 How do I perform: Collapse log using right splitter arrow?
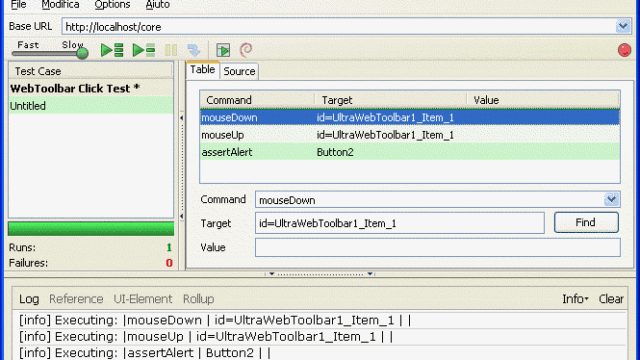[370, 274]
